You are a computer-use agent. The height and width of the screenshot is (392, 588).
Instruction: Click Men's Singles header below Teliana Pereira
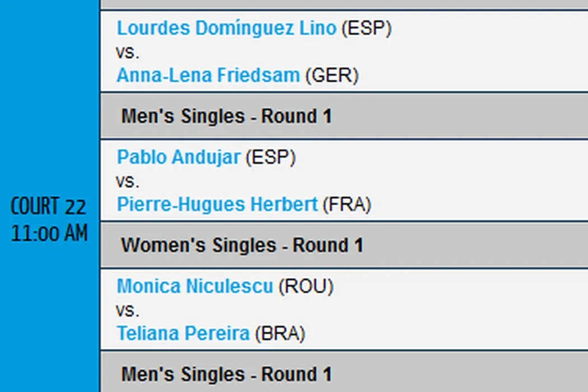(x=226, y=374)
